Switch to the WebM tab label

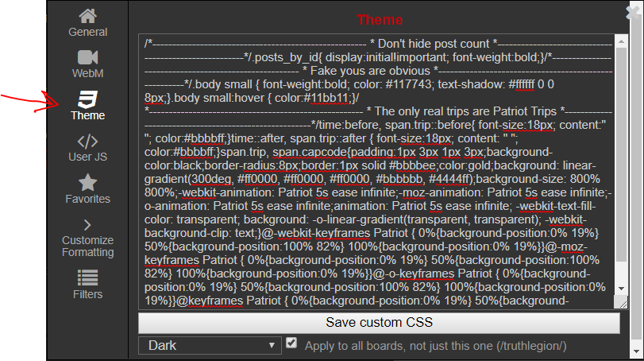[x=87, y=74]
